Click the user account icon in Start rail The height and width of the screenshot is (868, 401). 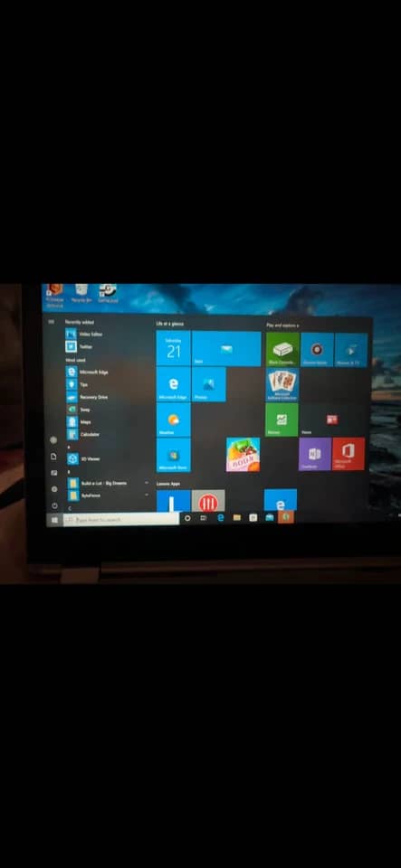click(53, 440)
